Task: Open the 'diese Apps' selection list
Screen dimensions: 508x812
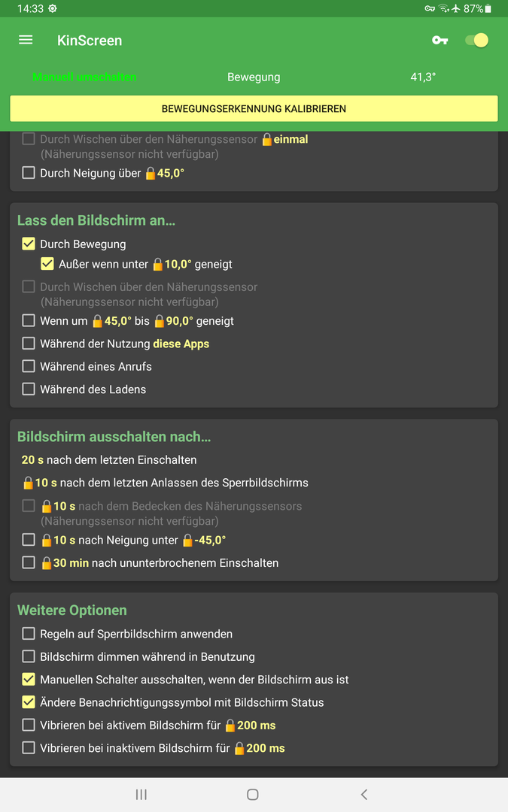Action: [x=181, y=344]
